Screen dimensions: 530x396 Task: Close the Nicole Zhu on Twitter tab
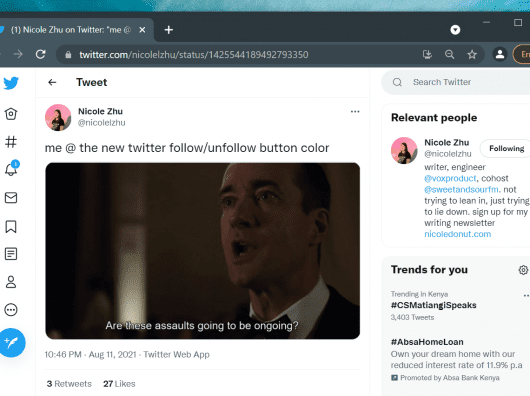[142, 30]
